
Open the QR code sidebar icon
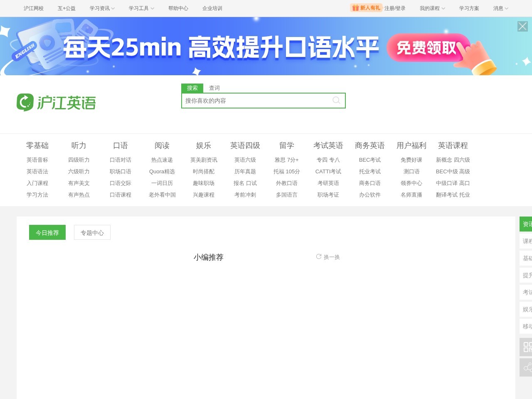pyautogui.click(x=527, y=347)
